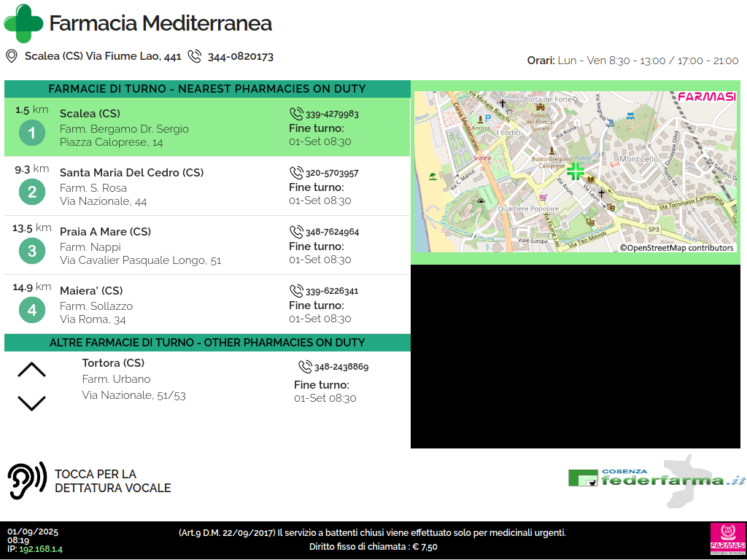This screenshot has height=560, width=747.
Task: Click the green cross pharmacy logo
Action: (x=23, y=23)
